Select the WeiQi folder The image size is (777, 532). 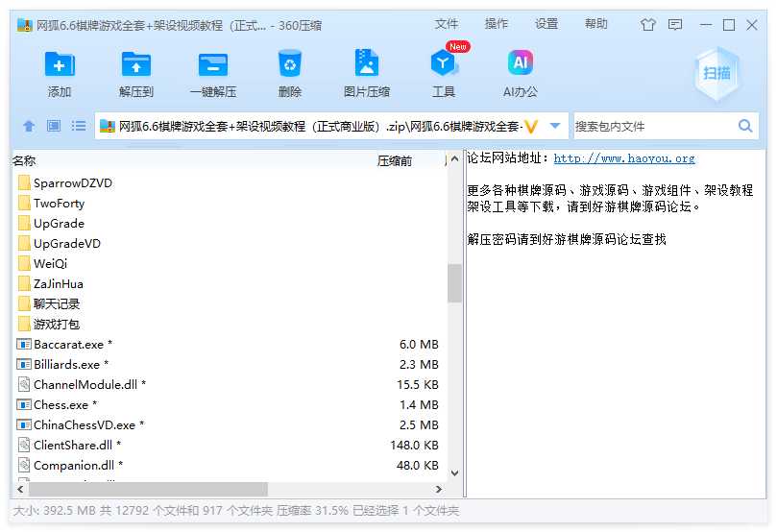click(43, 263)
